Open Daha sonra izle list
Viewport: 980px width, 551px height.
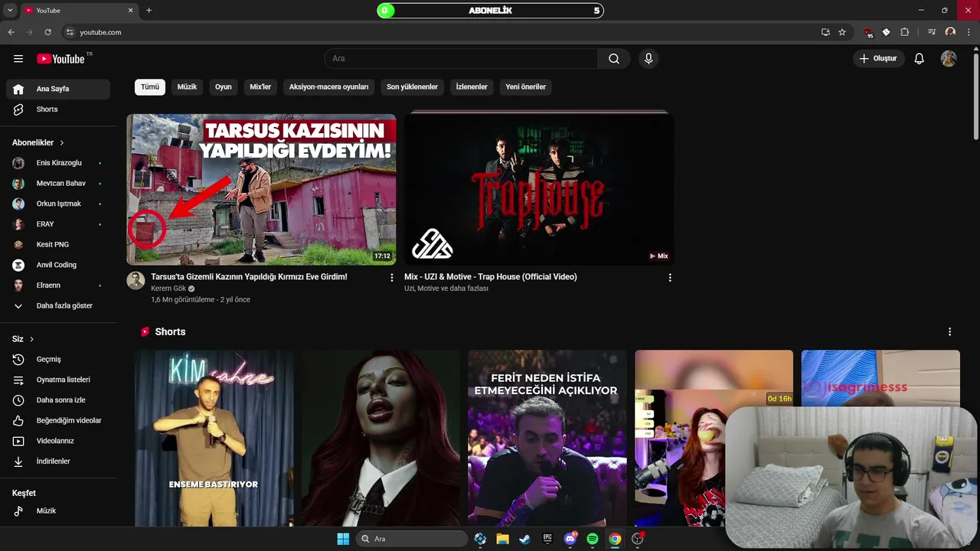pos(58,400)
